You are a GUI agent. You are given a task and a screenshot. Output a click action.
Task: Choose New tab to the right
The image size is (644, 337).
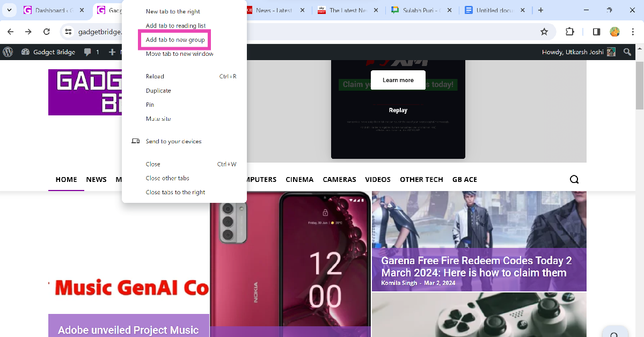[x=173, y=11]
